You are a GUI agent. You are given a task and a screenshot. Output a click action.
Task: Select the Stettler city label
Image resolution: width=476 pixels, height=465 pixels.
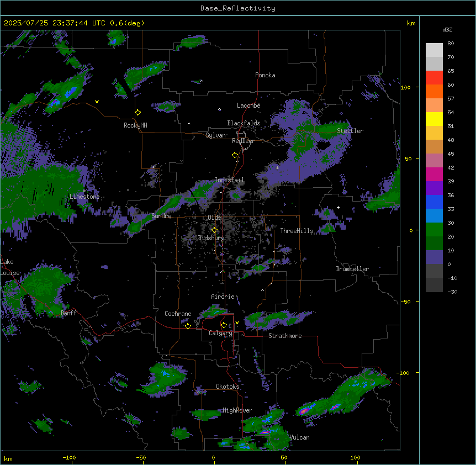(x=350, y=131)
